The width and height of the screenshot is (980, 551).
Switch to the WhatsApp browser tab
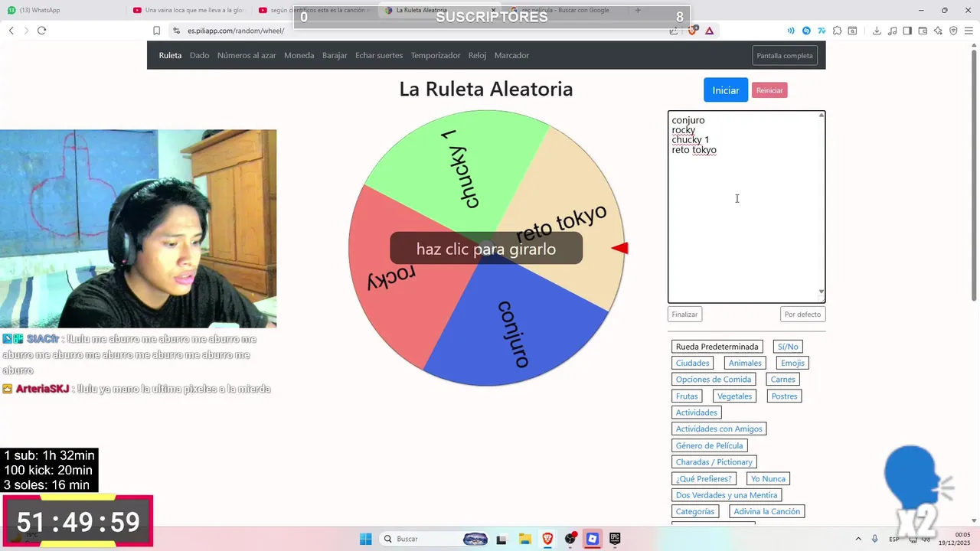[63, 10]
